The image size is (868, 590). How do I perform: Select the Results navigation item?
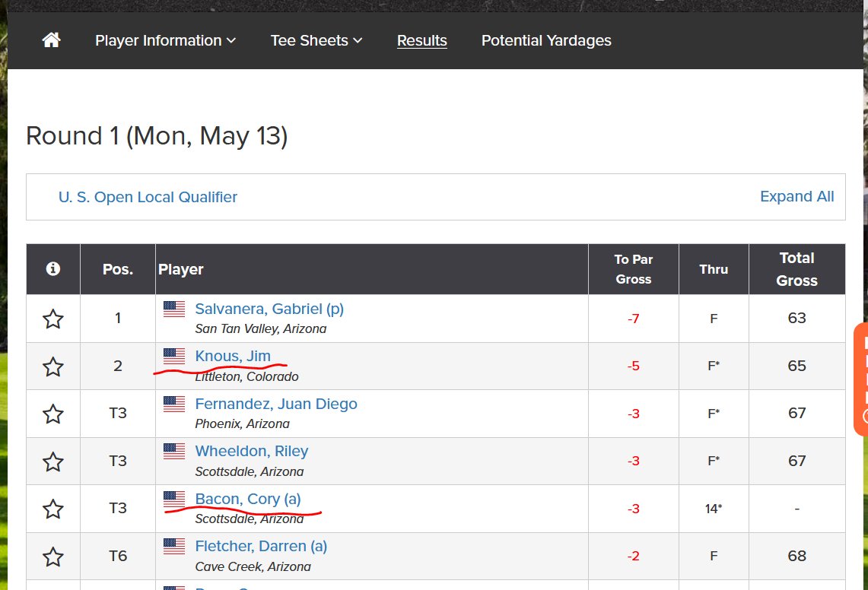coord(421,40)
